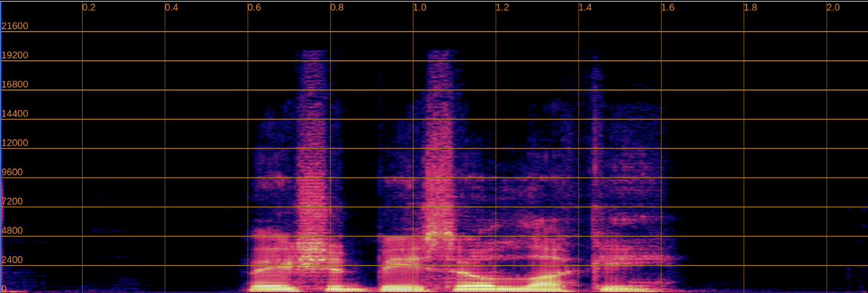Image resolution: width=868 pixels, height=293 pixels.
Task: Click the 2400 frequency label
Action: tap(13, 260)
